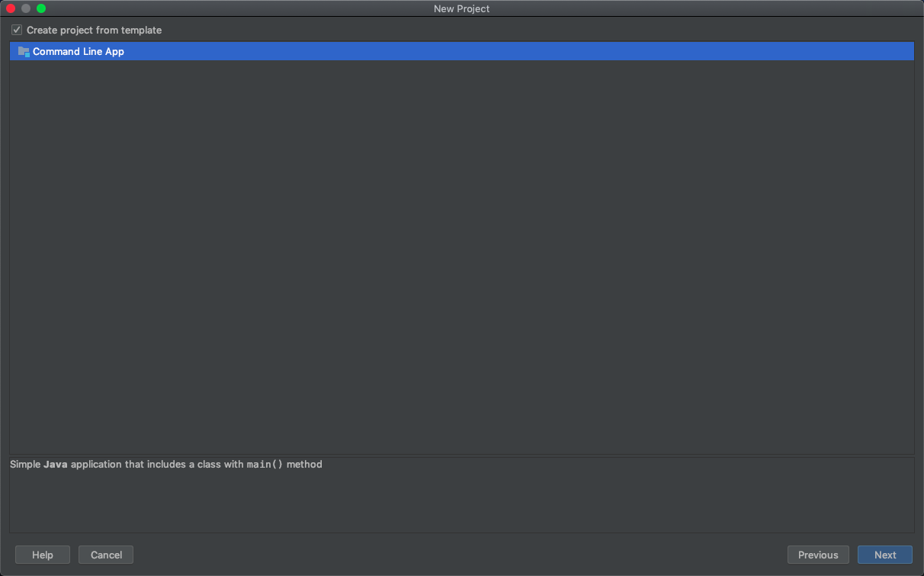Click the Command Line App template icon

22,51
